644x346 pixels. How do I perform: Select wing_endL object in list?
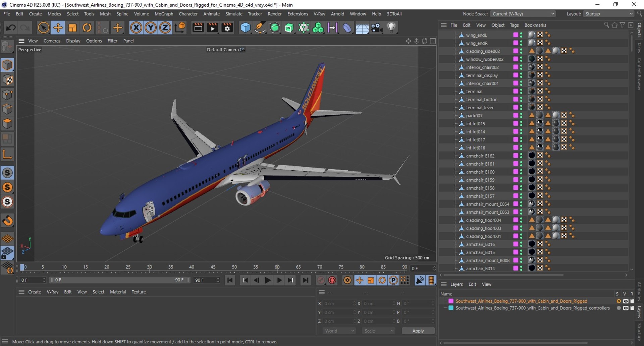[x=476, y=35]
